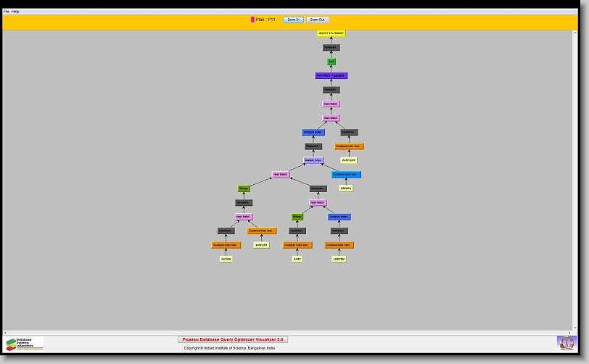The image size is (589, 364).
Task: Open the Help menu
Action: tap(16, 12)
